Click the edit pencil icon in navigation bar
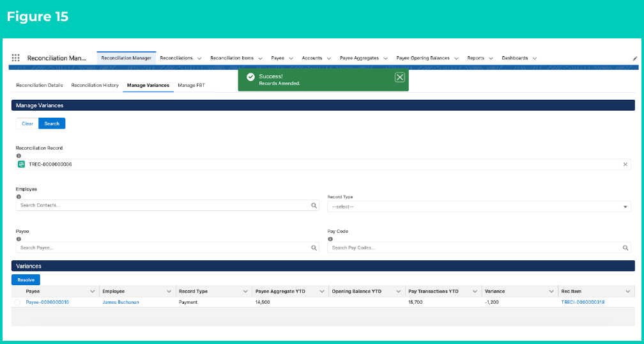Screen dimensions: 644x344 coord(634,58)
